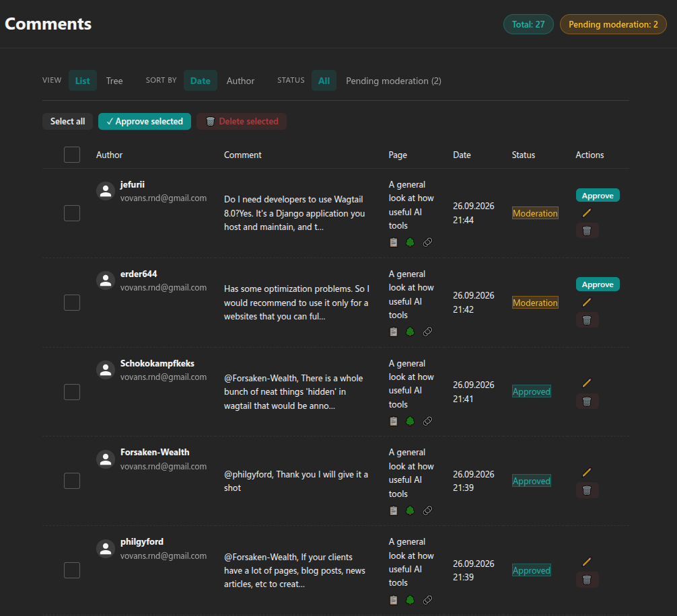This screenshot has width=677, height=616.
Task: Click the Comment column header
Action: coord(243,155)
